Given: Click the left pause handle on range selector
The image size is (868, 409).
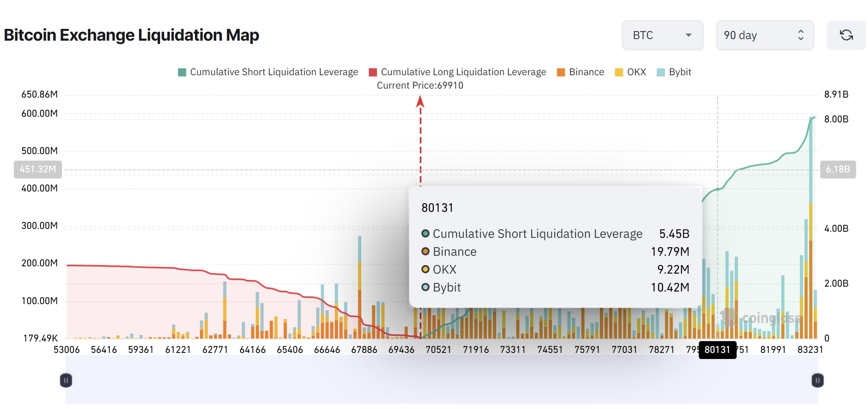Looking at the screenshot, I should [x=66, y=381].
